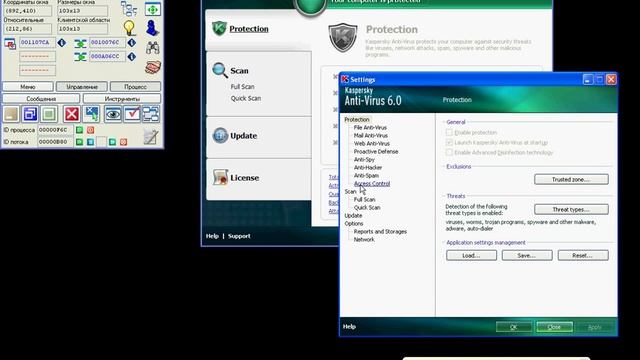This screenshot has height=360, width=640.
Task: Toggle the Enable protection checkbox
Action: point(449,132)
